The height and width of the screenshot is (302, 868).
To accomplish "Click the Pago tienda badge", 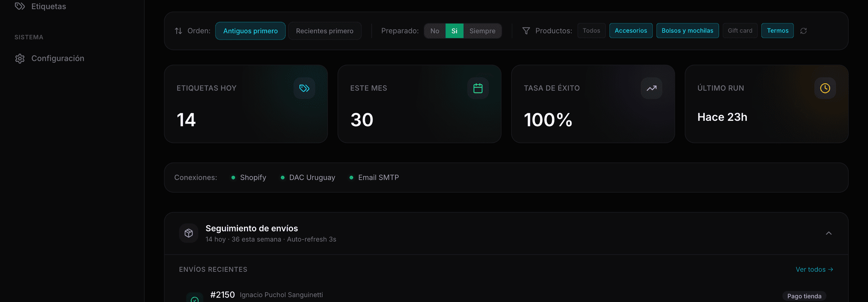I will 804,296.
